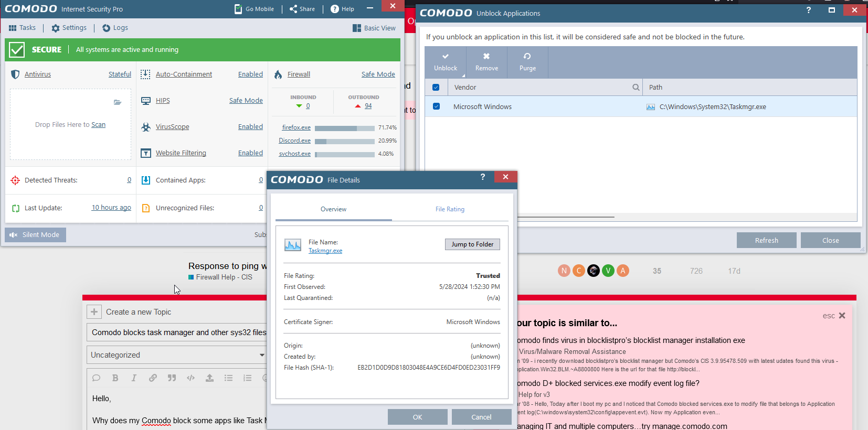Image resolution: width=868 pixels, height=430 pixels.
Task: Toggle the select-all checkbox beside Vendor
Action: coord(436,88)
